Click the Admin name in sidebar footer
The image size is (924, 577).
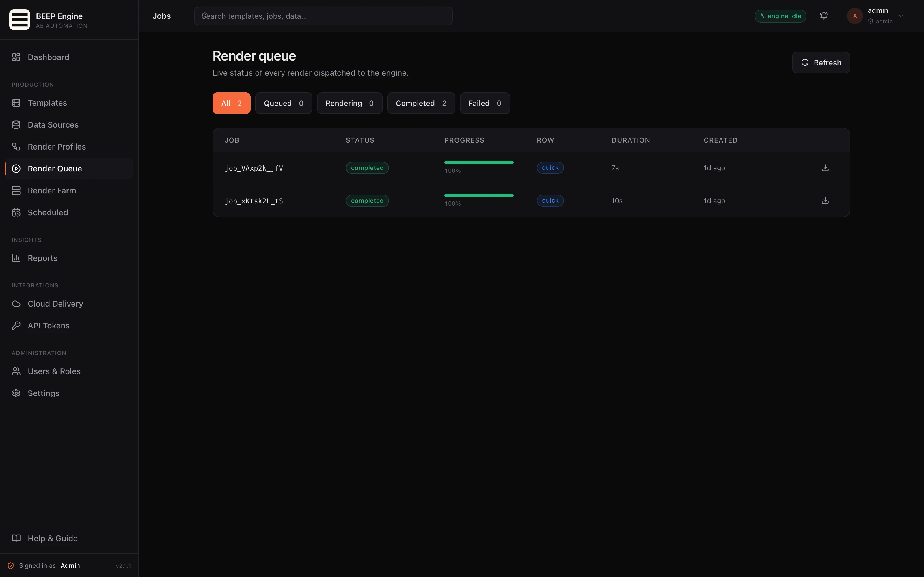pos(70,565)
